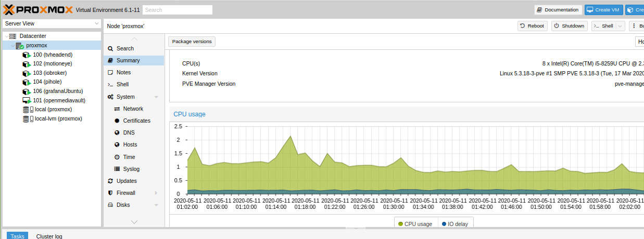The width and height of the screenshot is (644, 239).
Task: Click the container icon for 100 (tvheadend)
Action: tap(27, 55)
